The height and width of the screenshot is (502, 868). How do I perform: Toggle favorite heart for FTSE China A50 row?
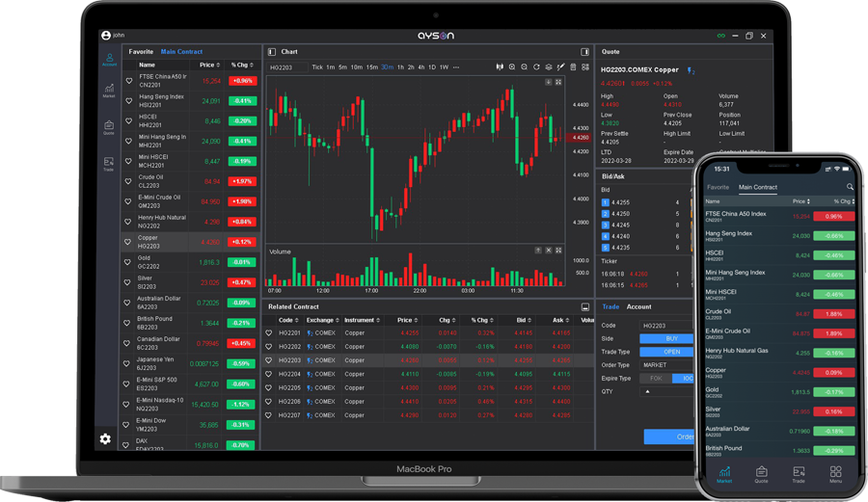point(129,81)
